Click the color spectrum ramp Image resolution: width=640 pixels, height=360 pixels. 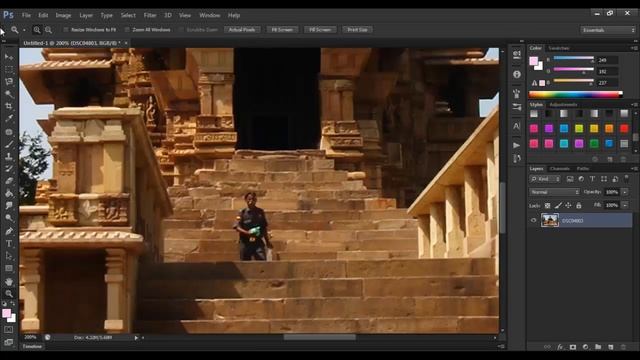(576, 94)
